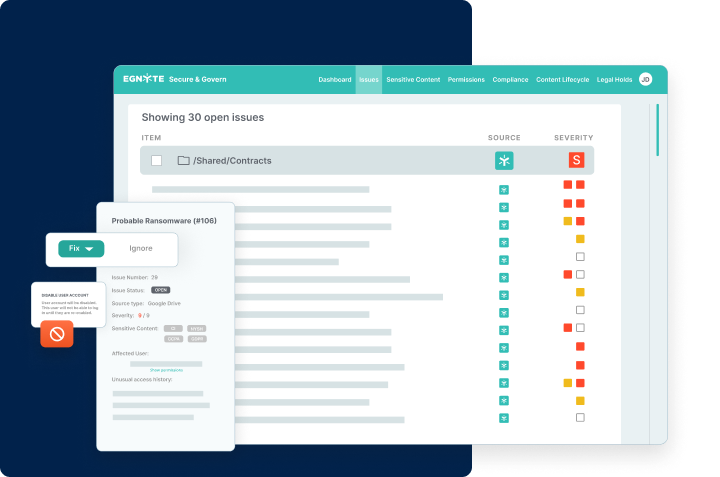Open the Sensitive Content tab
This screenshot has height=477, width=720.
pyautogui.click(x=413, y=79)
